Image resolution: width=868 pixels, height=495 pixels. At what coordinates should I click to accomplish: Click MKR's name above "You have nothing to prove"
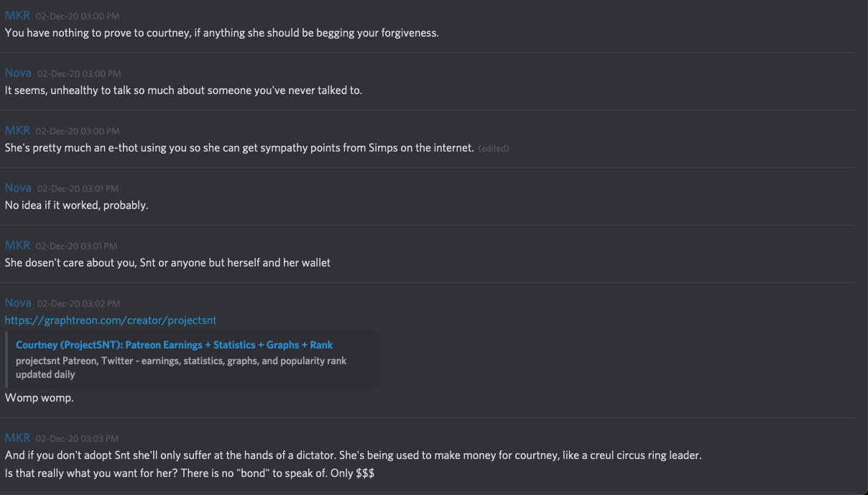click(x=17, y=15)
